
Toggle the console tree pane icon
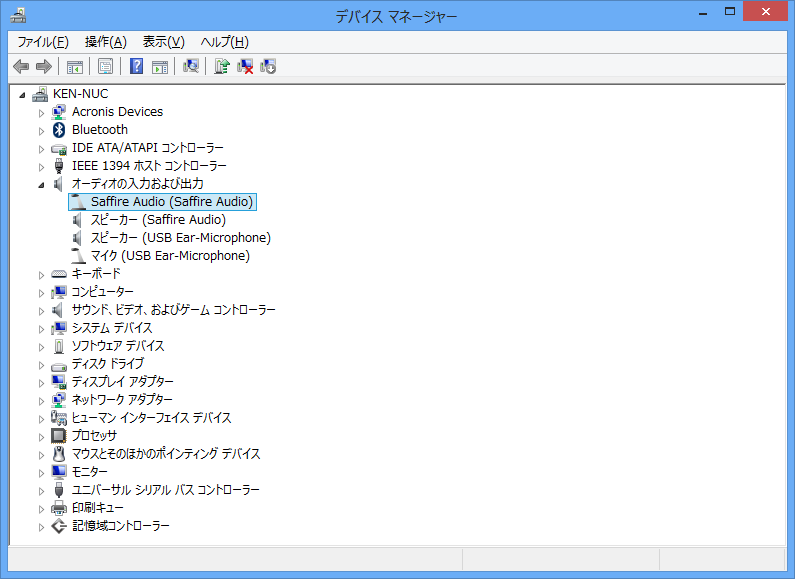coord(75,66)
